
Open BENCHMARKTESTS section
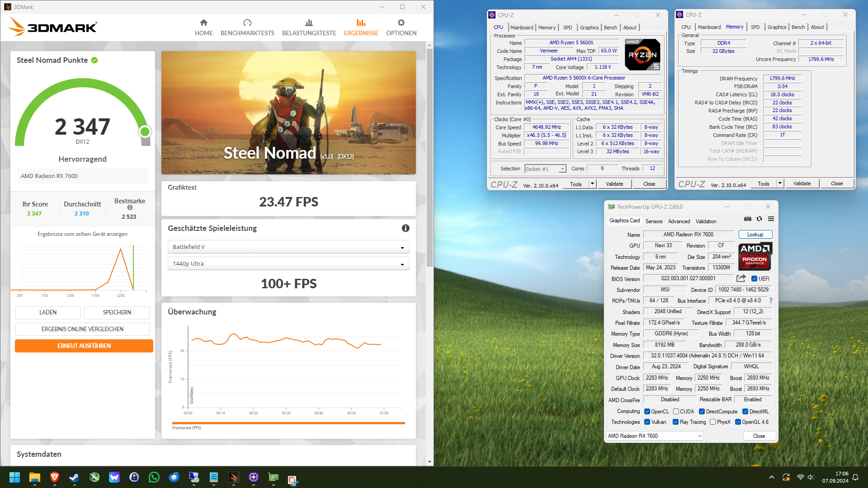coord(247,27)
